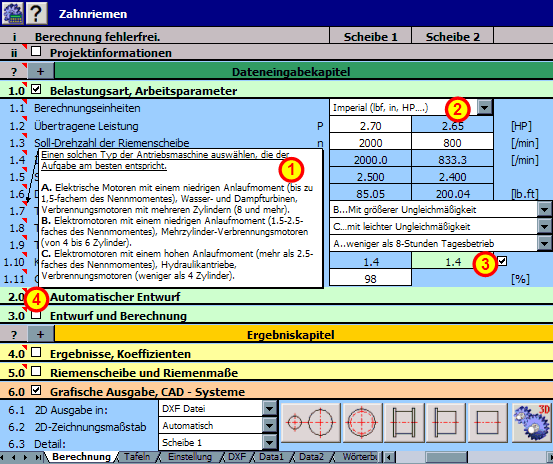This screenshot has height=464, width=553.
Task: Select cell showing torque 85.05
Action: pyautogui.click(x=370, y=194)
